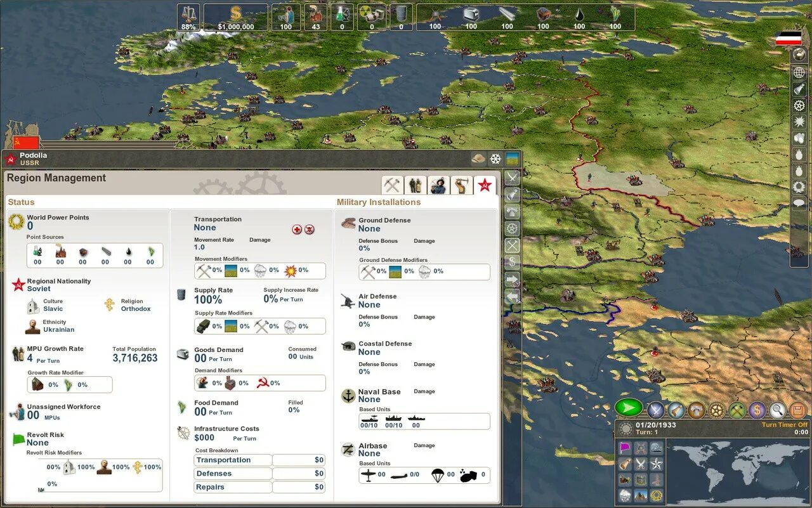Viewport: 812px width, 508px height.
Task: Select the red star Military Installations tab icon
Action: coord(485,185)
